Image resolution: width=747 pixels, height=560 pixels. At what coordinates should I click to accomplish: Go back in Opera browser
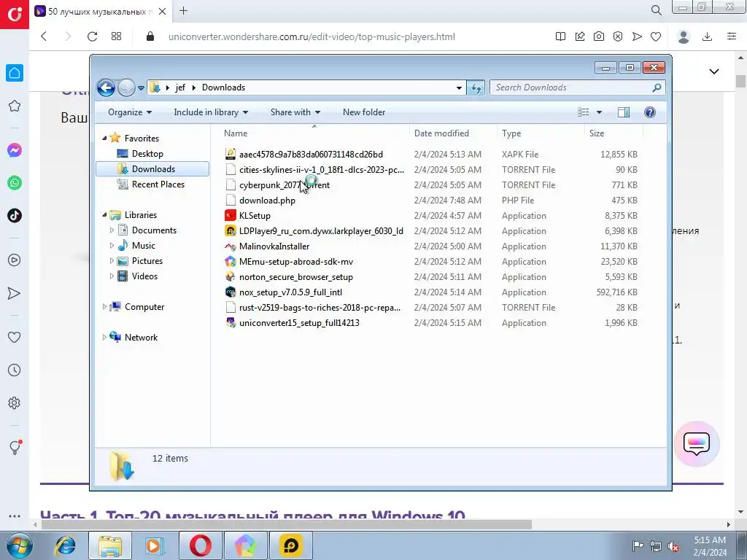pyautogui.click(x=44, y=36)
